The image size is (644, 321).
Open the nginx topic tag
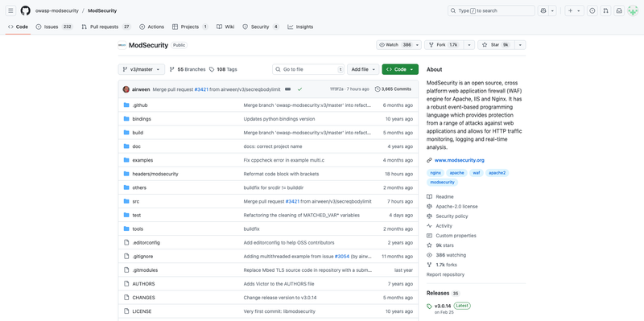tap(436, 173)
